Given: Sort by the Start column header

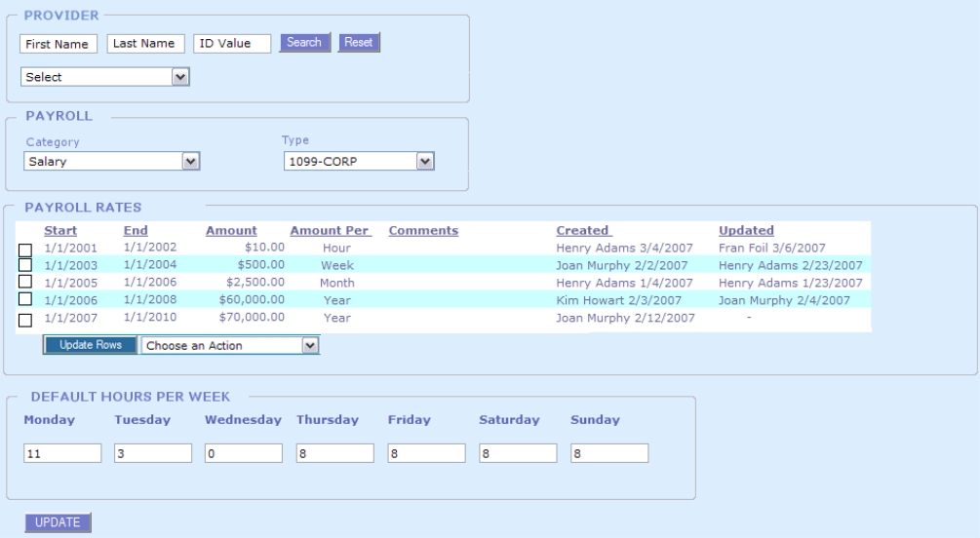Looking at the screenshot, I should pyautogui.click(x=61, y=231).
